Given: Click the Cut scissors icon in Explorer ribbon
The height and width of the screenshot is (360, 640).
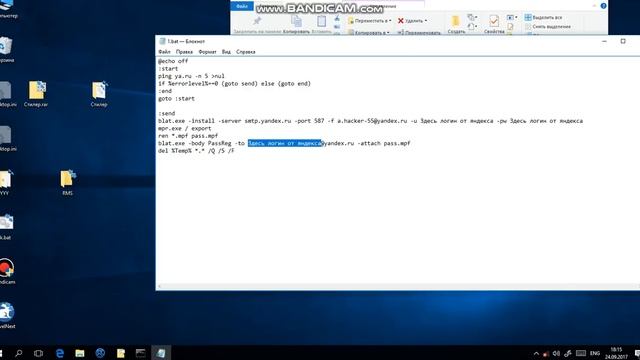Looking at the screenshot, I should [337, 19].
